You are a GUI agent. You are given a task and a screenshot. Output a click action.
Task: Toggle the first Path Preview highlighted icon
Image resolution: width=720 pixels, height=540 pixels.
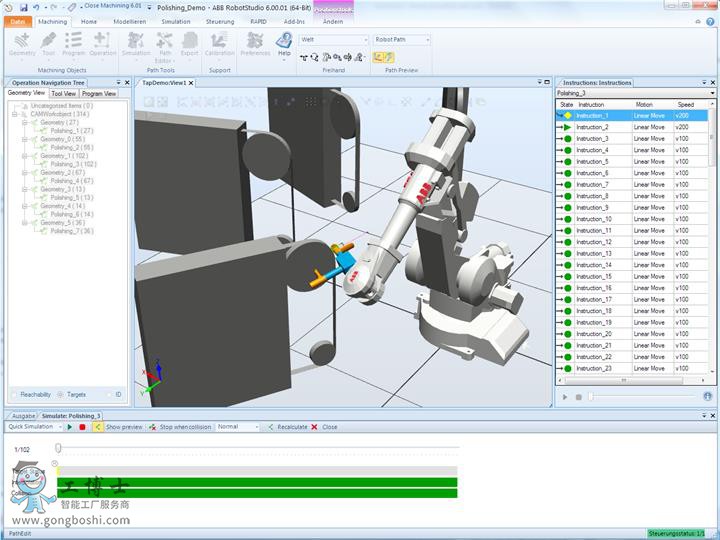point(378,57)
